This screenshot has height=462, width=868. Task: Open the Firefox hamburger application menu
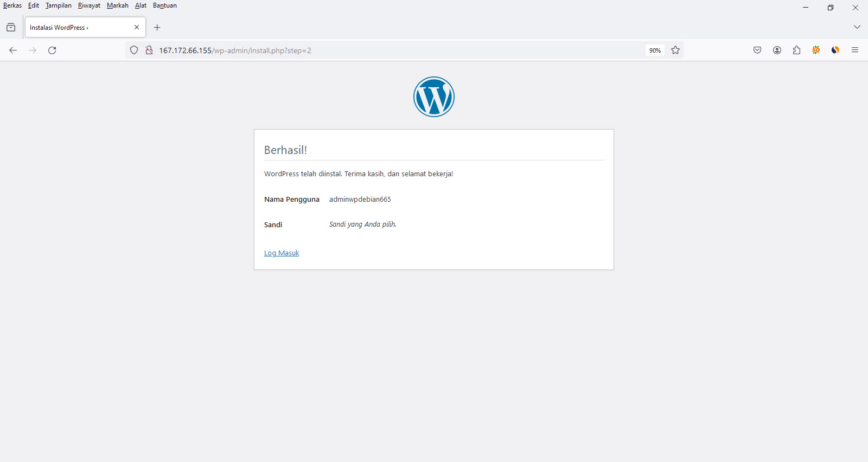tap(855, 50)
